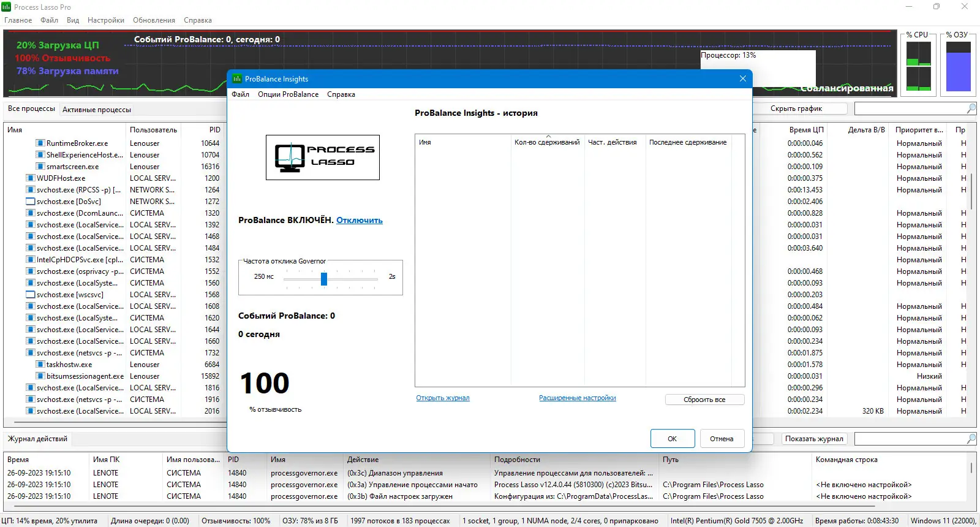
Task: Click the taskhostw.exe process icon
Action: 40,365
